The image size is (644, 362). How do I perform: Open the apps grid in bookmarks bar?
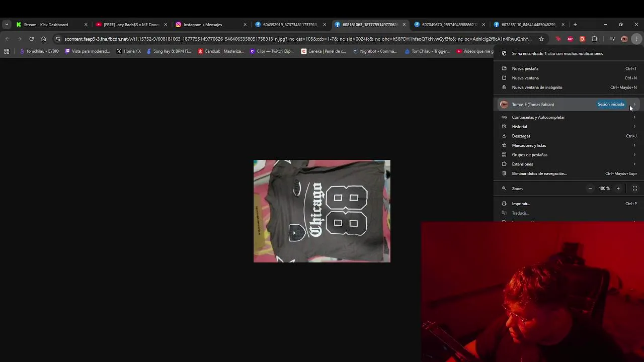point(7,51)
